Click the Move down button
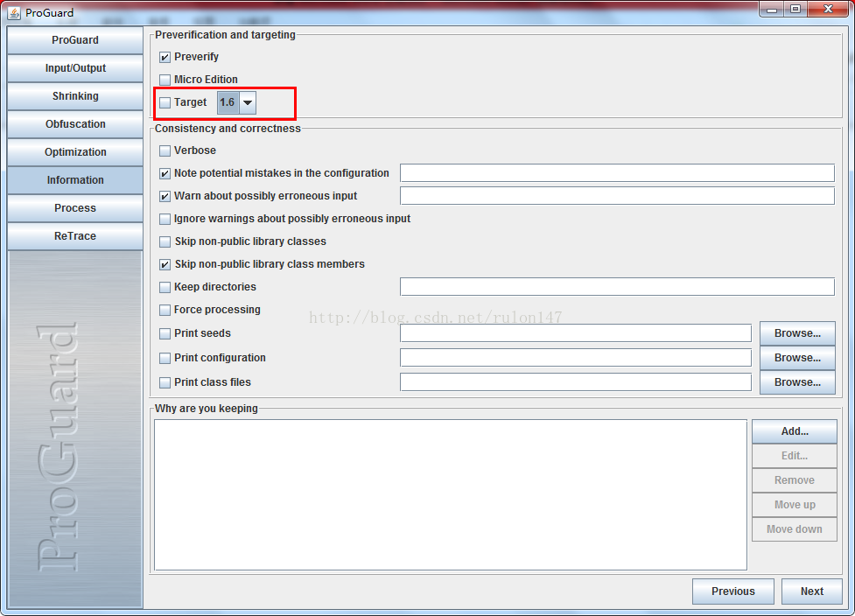Viewport: 855px width, 616px height. click(x=795, y=529)
